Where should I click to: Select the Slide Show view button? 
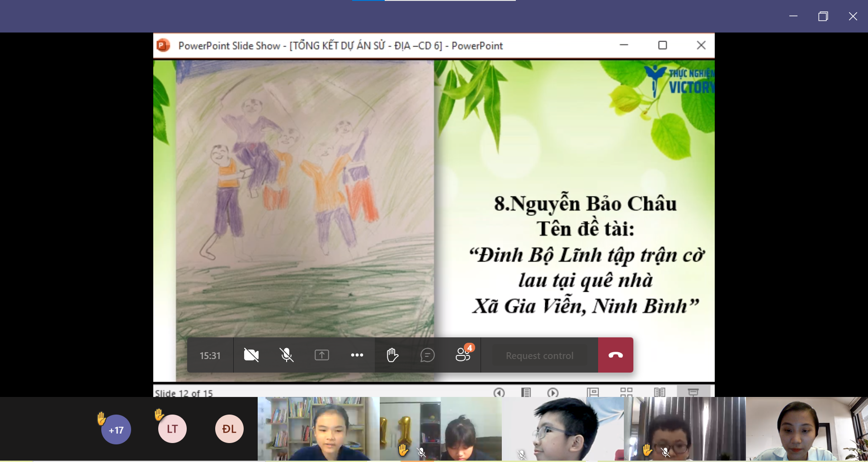[693, 392]
